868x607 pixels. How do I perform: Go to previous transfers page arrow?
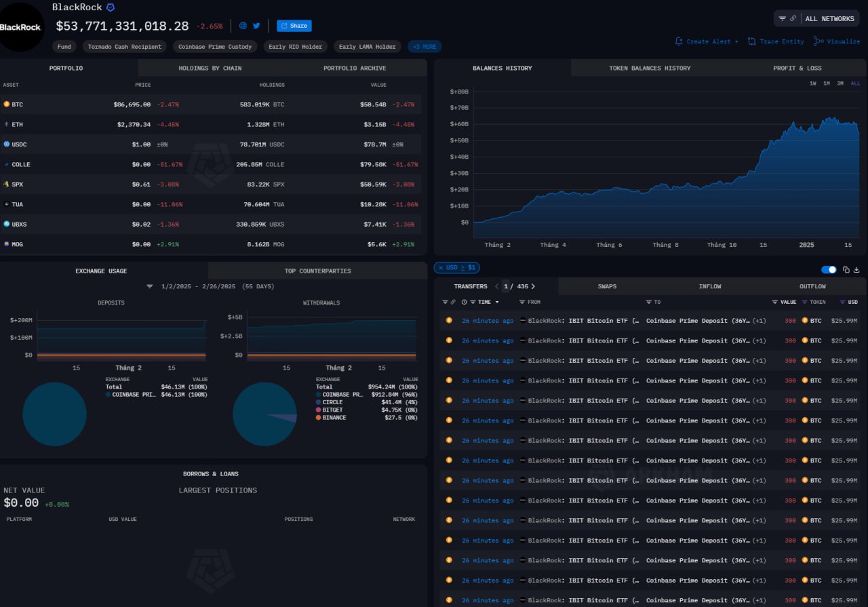[x=496, y=286]
